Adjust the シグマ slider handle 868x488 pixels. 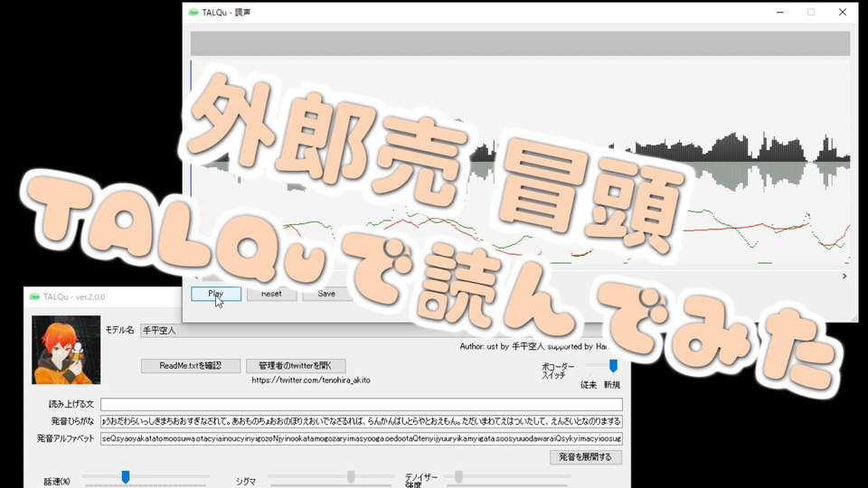pos(351,477)
